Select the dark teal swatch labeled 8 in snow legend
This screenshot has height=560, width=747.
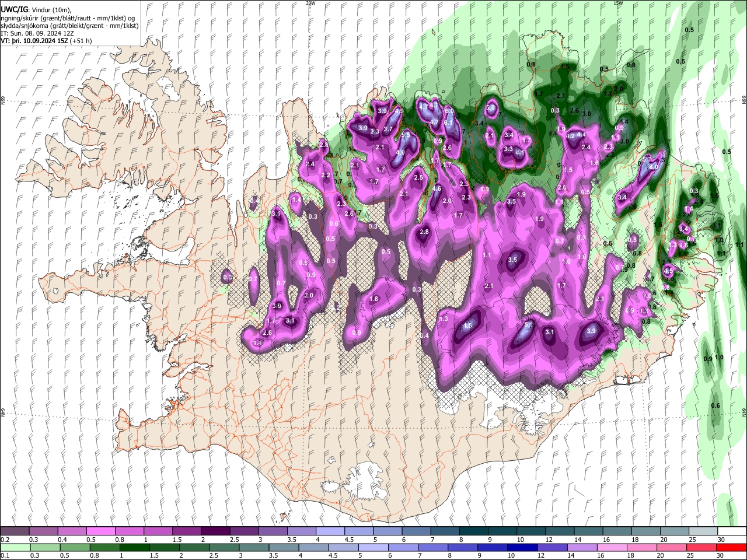(x=473, y=531)
